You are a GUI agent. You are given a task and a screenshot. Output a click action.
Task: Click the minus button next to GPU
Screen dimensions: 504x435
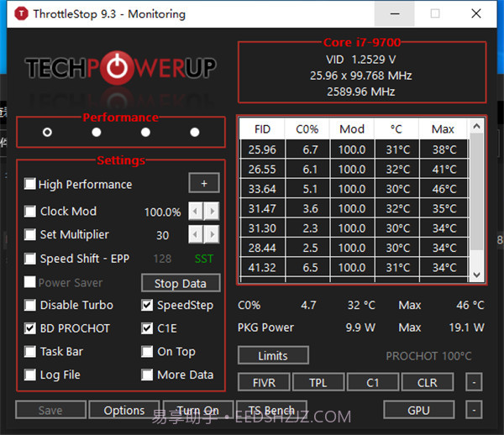tap(475, 410)
